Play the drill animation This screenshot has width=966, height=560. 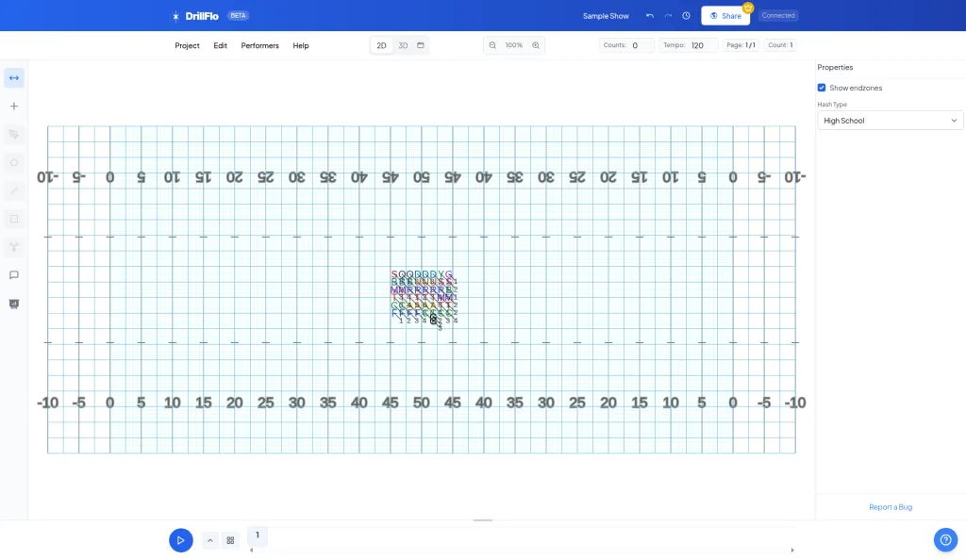click(180, 540)
